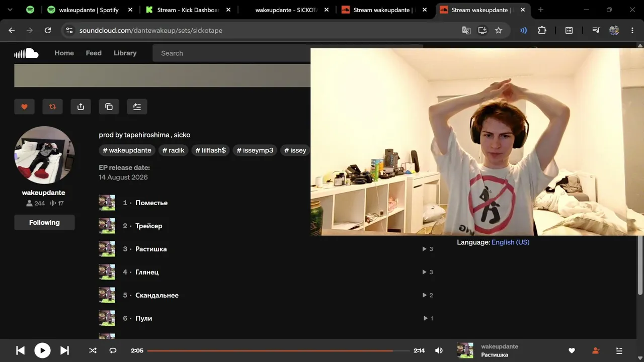Resume playback with the play button

click(42, 350)
